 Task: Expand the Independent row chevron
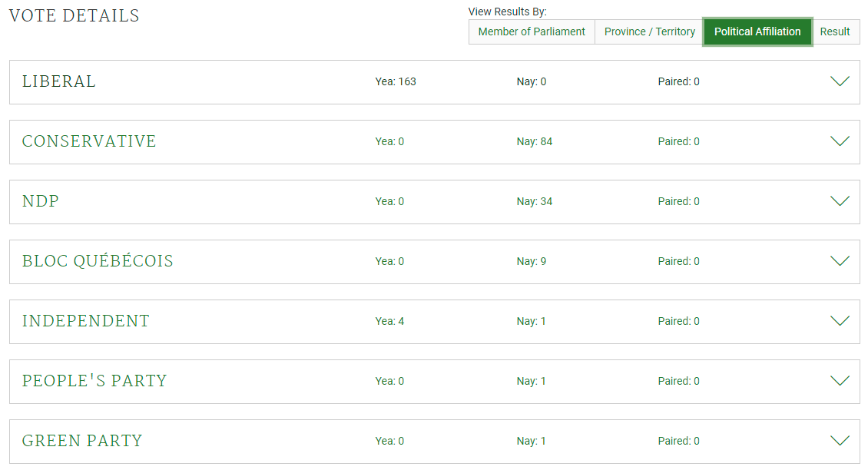coord(840,321)
